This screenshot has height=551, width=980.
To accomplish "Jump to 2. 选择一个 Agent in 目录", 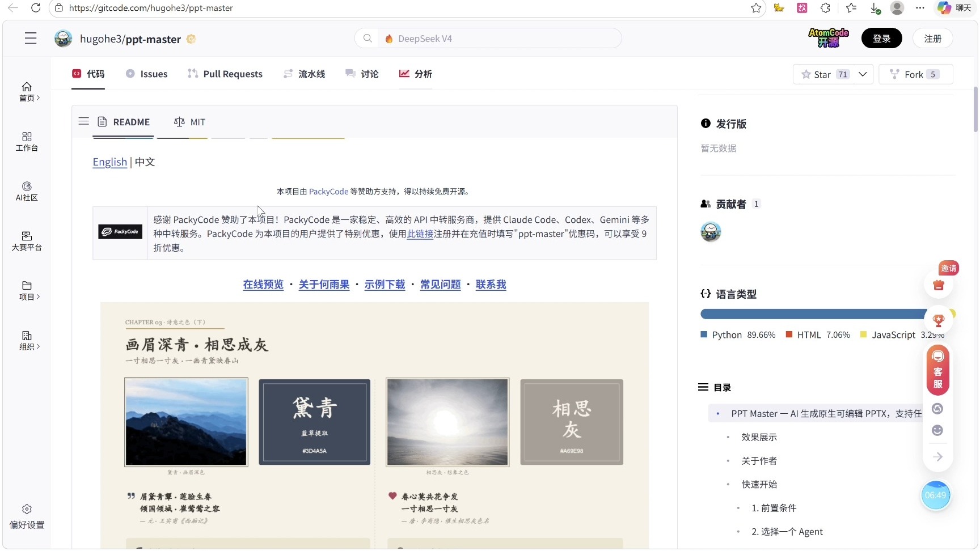I will click(x=787, y=532).
